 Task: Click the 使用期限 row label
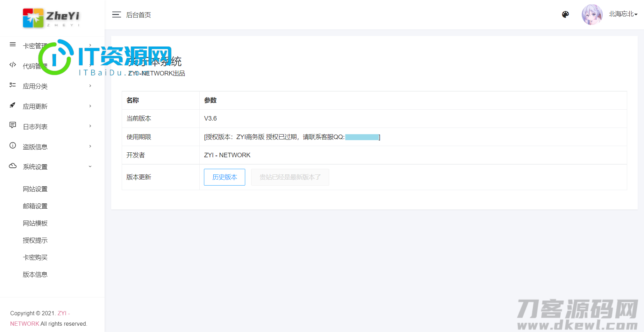tap(139, 137)
